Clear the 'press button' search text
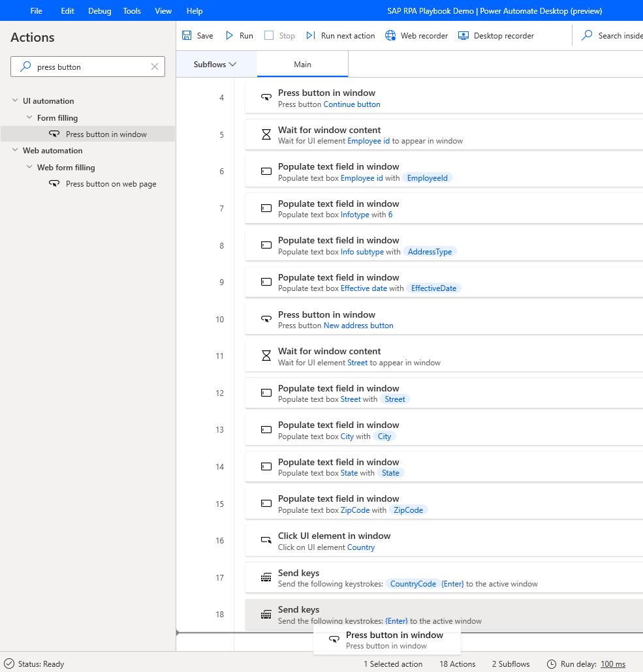 [x=155, y=67]
